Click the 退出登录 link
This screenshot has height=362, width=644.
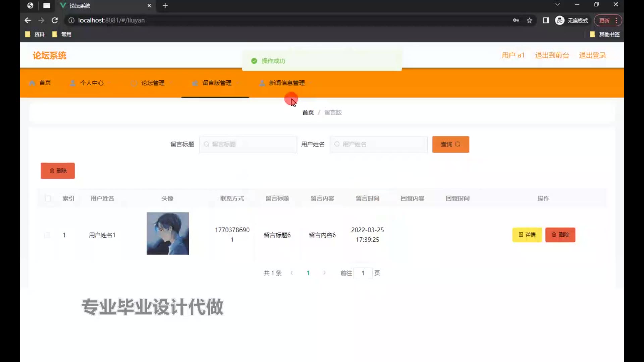[592, 55]
